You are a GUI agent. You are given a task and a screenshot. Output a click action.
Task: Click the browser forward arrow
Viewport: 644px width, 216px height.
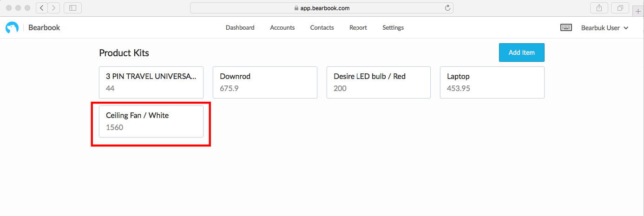(54, 8)
